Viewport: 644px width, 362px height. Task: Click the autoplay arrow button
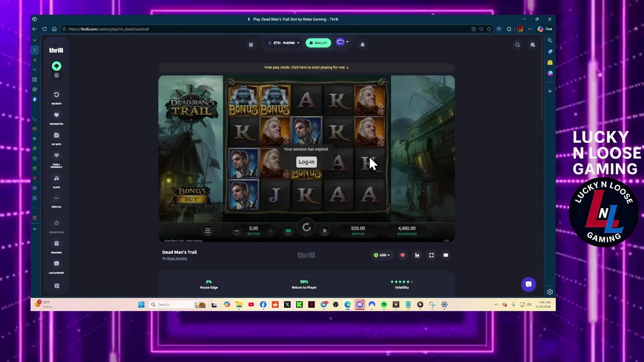325,231
